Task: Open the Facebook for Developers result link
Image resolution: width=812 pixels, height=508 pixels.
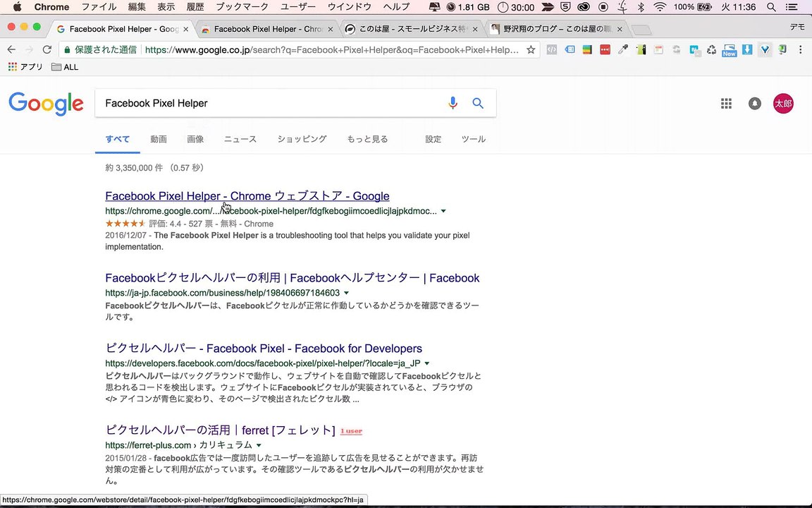Action: pos(264,349)
